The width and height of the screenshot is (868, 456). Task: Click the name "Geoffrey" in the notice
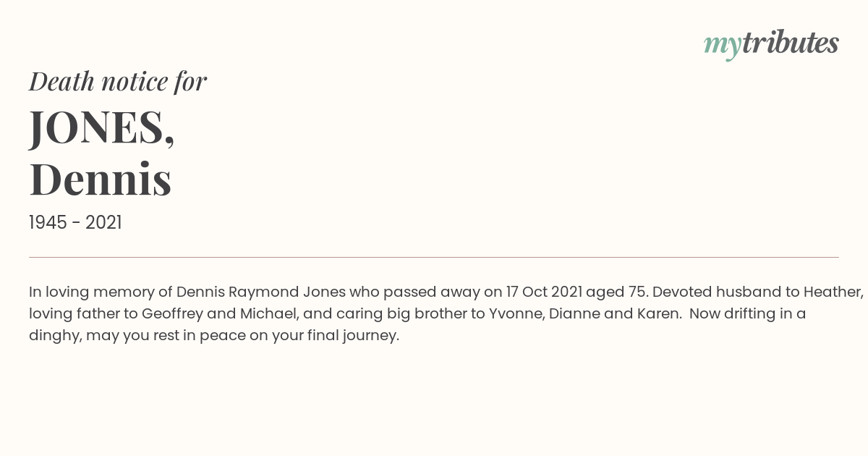pos(173,314)
